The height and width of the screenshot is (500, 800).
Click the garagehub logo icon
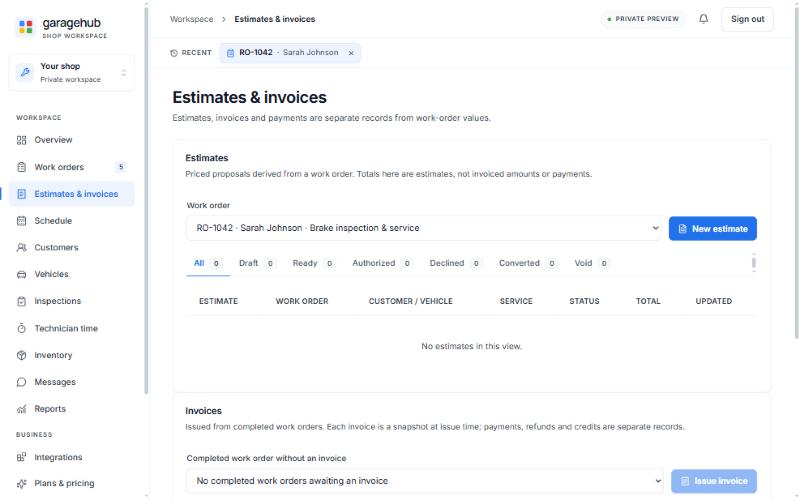[x=26, y=26]
